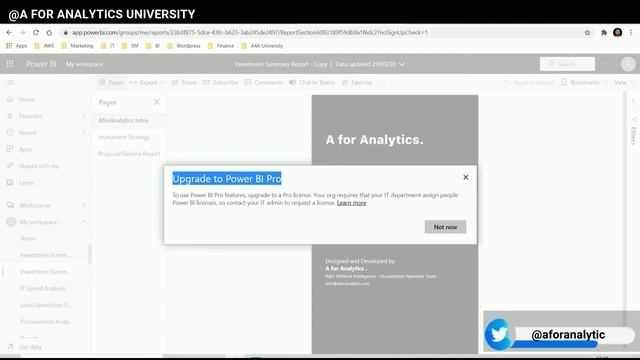
Task: Open the Bookmarks dropdown
Action: 584,82
